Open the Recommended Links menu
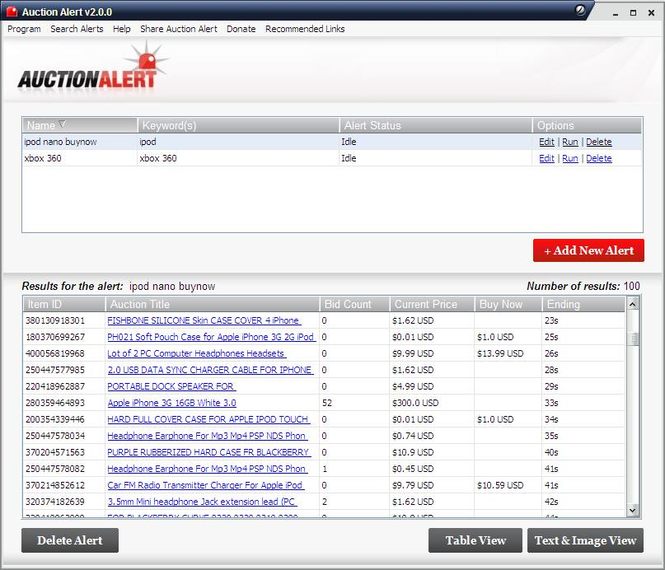665x570 pixels. (305, 29)
